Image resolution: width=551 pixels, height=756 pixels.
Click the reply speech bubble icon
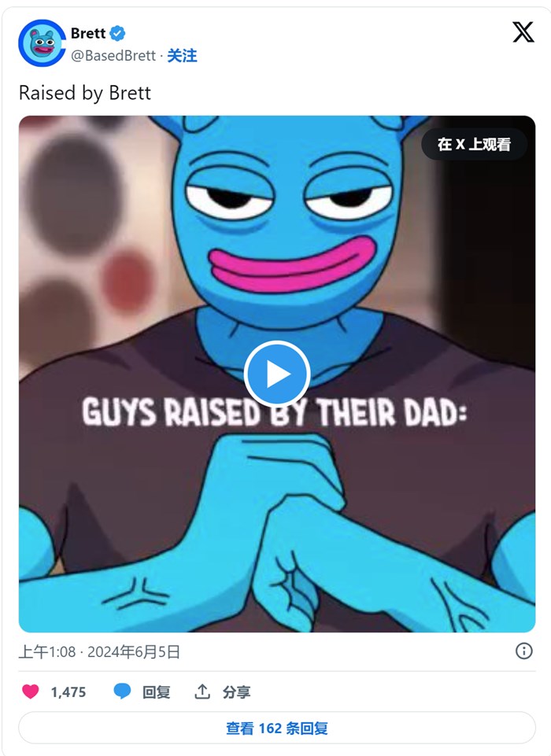(x=122, y=691)
